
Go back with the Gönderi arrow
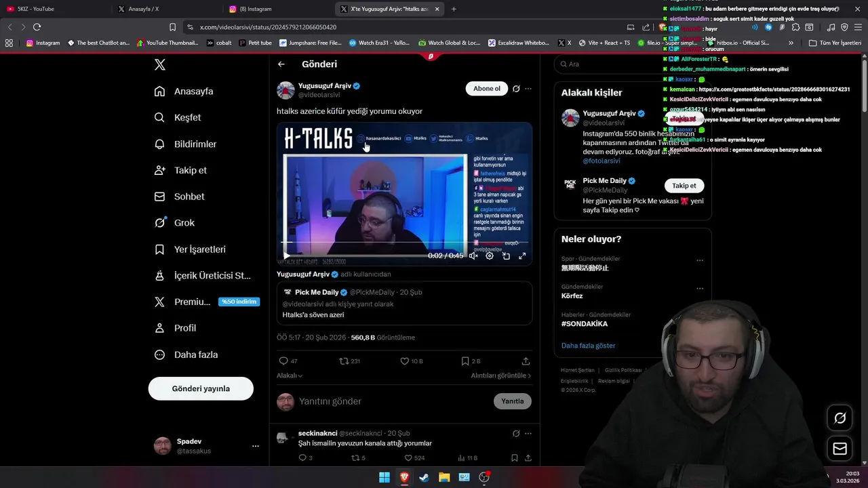(281, 64)
